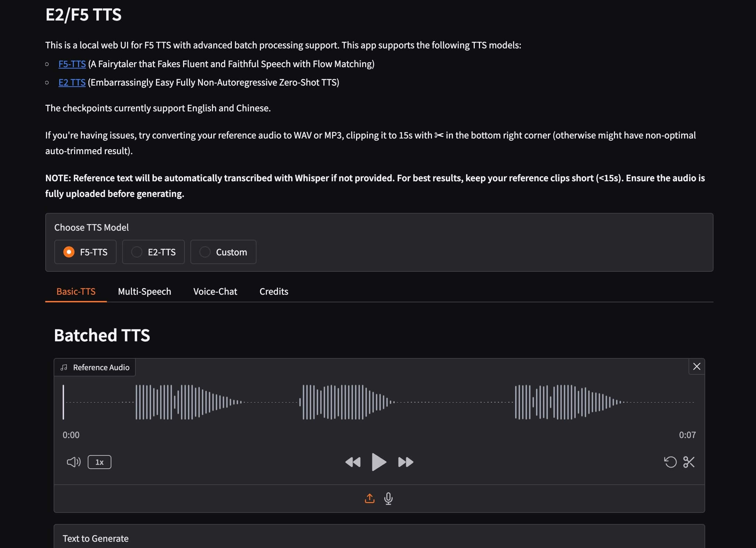The width and height of the screenshot is (756, 548).
Task: Click the E2/F5 TTS page title
Action: point(84,15)
